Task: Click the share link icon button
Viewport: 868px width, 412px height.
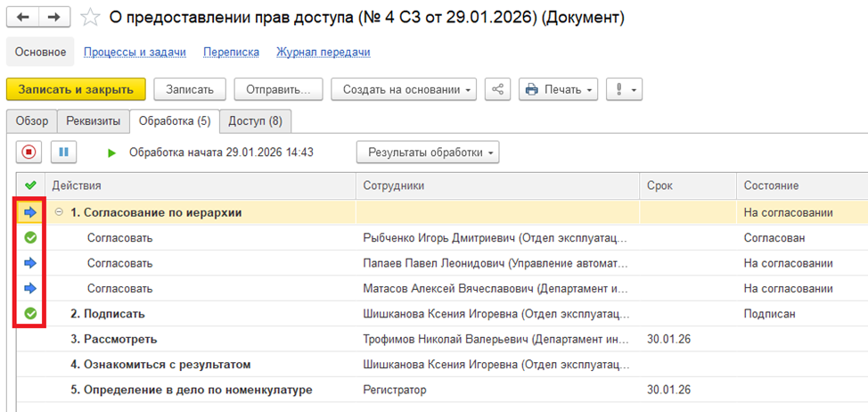Action: [497, 89]
